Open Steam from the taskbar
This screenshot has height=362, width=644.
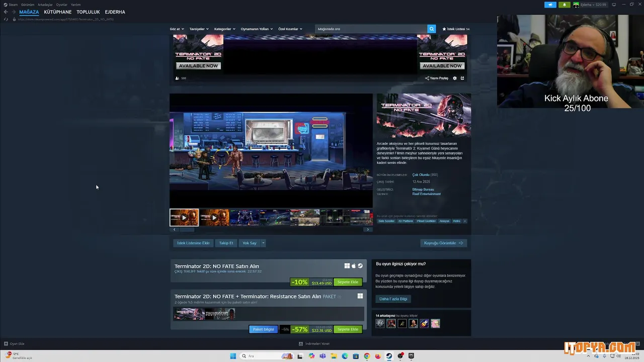coord(389,356)
